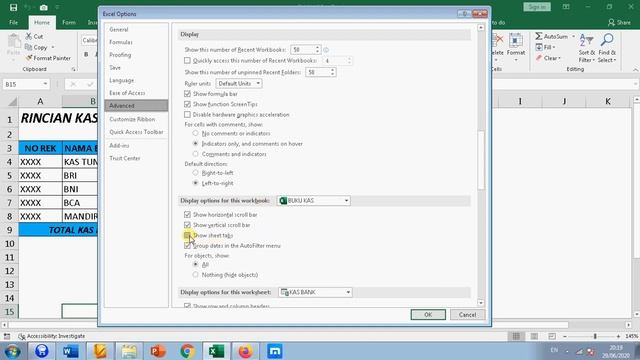This screenshot has width=640, height=360.
Task: Click the Bold button in the ribbon
Action: point(86,54)
